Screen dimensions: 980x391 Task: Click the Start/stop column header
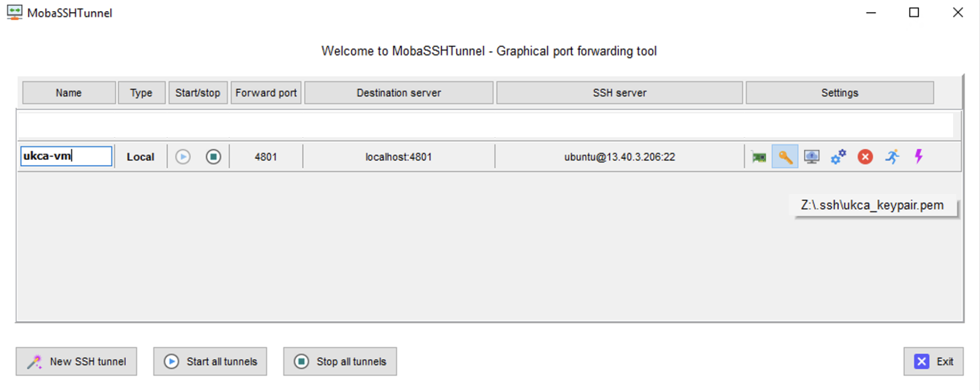pos(198,93)
